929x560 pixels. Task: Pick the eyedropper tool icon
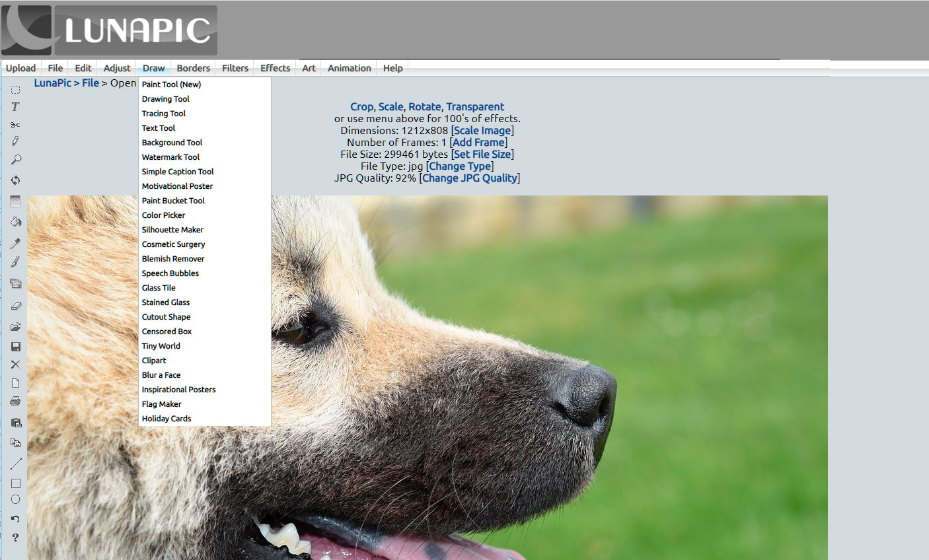point(15,243)
